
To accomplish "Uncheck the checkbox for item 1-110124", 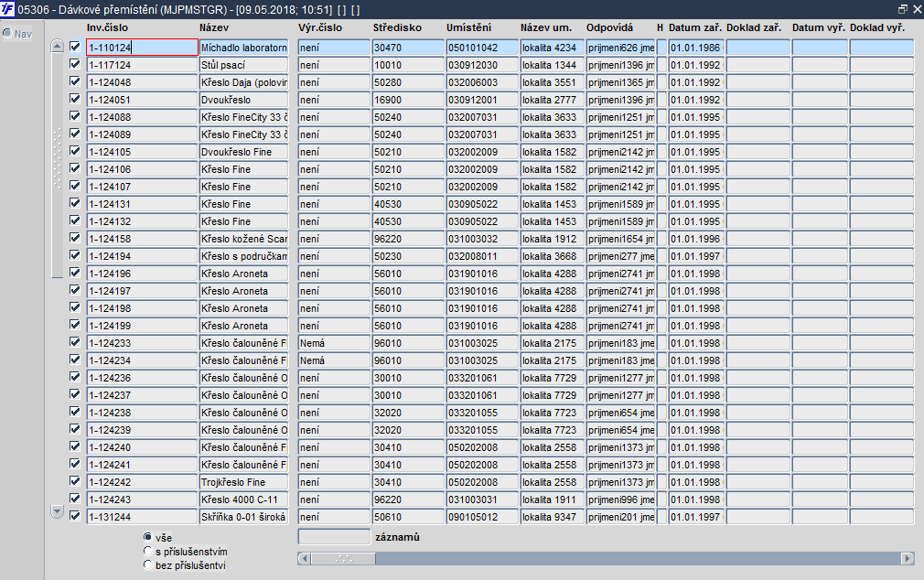I will click(x=75, y=47).
